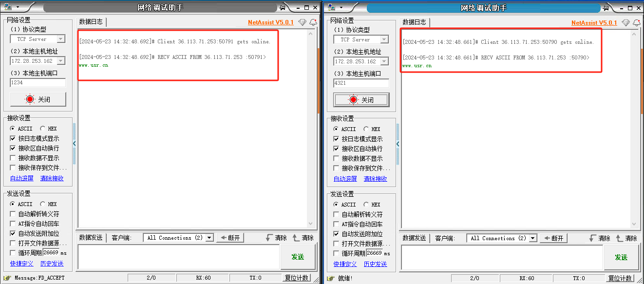The image size is (644, 284).
Task: Select receive HEX radio in port 4321 window
Action: point(366,129)
